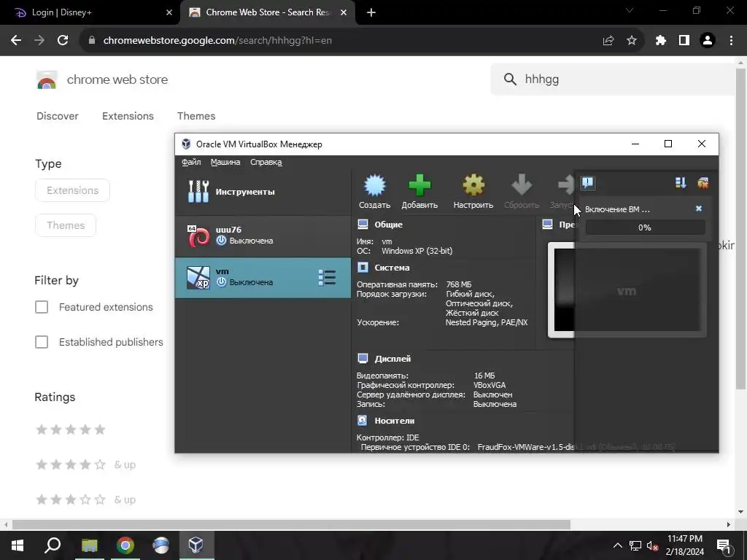
Task: Open the Машина menu
Action: pyautogui.click(x=225, y=162)
